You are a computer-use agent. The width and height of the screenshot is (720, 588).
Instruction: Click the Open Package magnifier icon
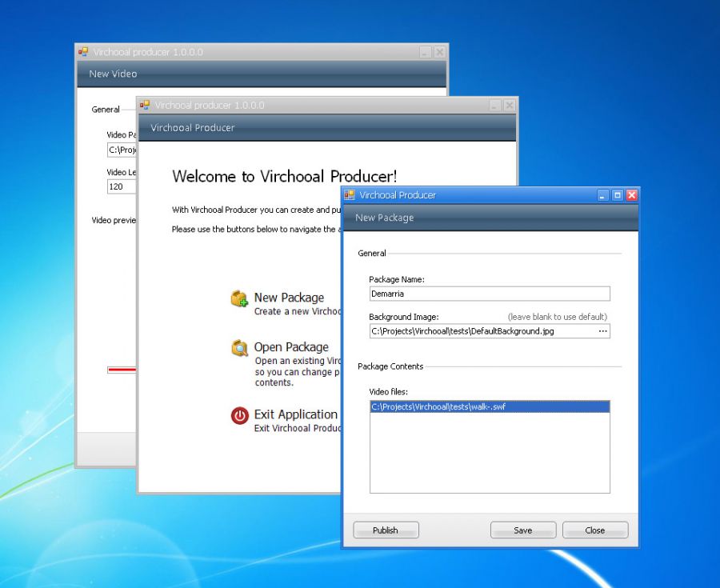pos(239,348)
